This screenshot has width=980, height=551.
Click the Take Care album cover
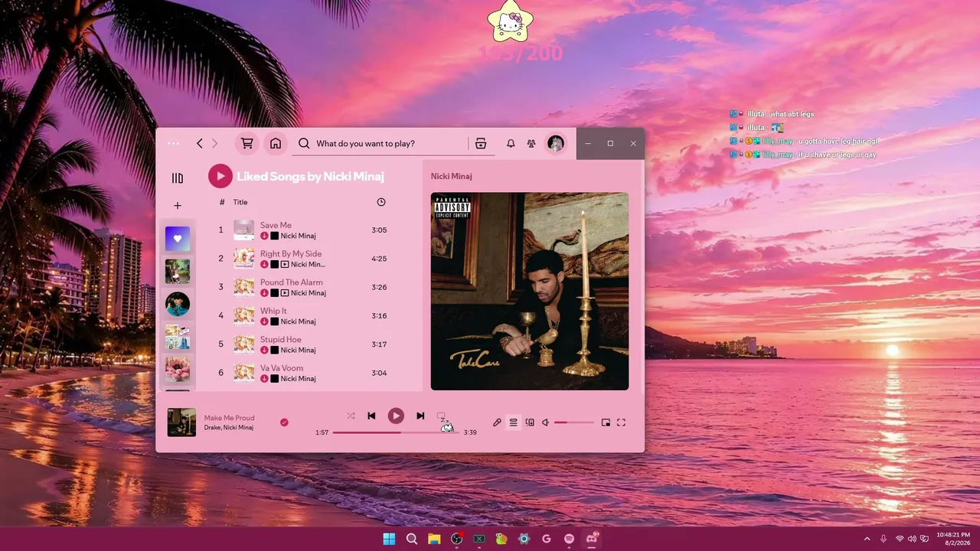click(530, 291)
